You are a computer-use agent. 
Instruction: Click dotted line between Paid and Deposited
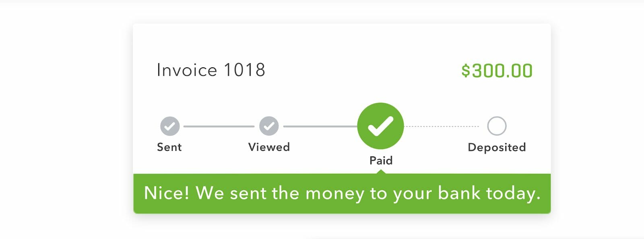click(x=442, y=127)
